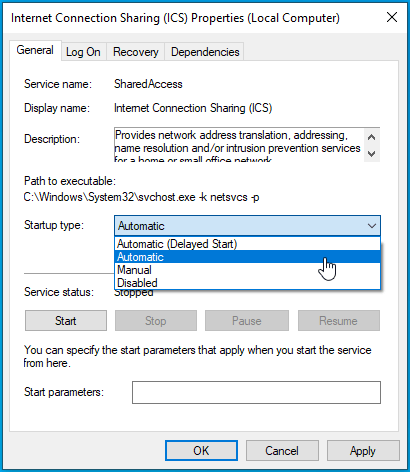Click the Description scroll up arrow
This screenshot has height=472, width=410.
click(372, 137)
